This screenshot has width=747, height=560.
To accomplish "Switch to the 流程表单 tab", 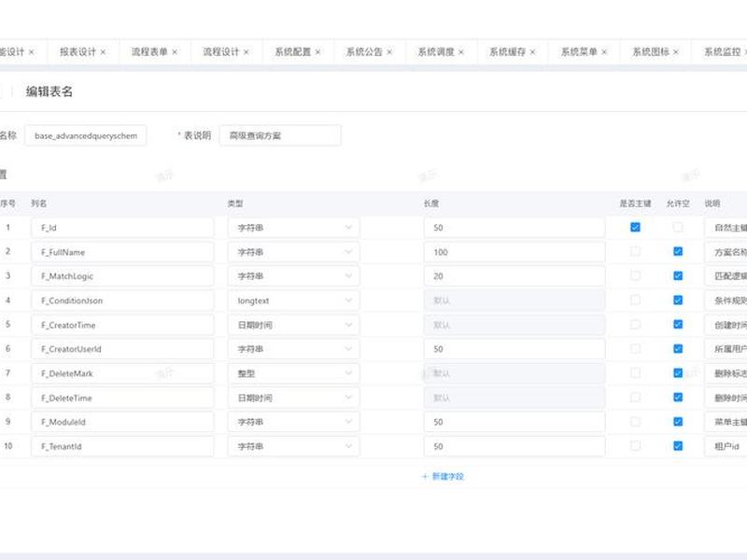I will point(149,52).
